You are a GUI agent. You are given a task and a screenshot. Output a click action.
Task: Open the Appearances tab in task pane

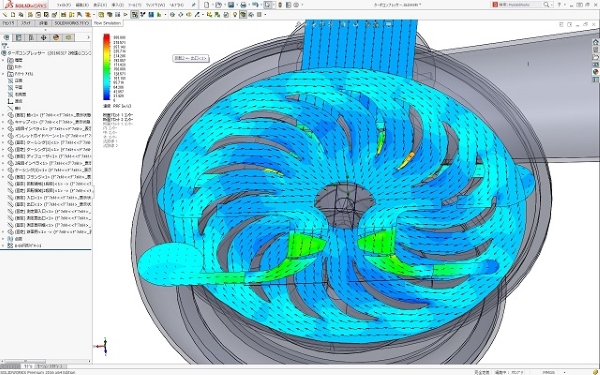(x=596, y=72)
